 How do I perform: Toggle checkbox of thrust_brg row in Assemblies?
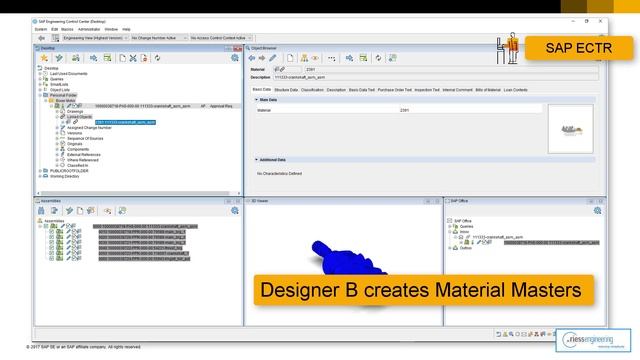click(52, 247)
